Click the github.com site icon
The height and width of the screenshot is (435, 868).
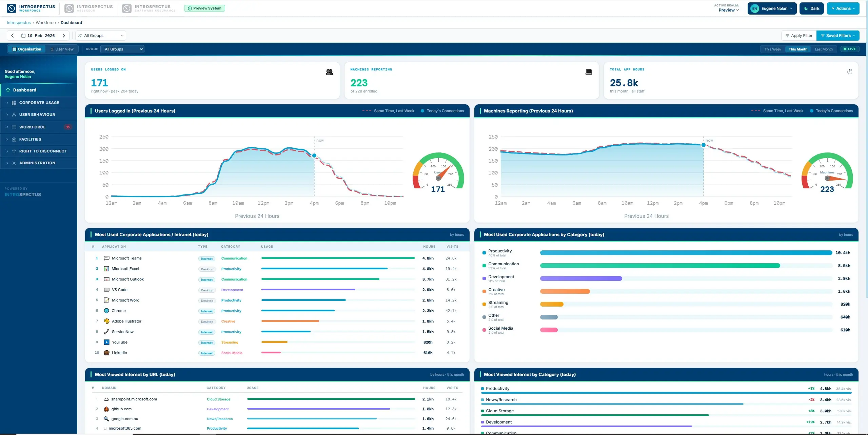click(106, 409)
